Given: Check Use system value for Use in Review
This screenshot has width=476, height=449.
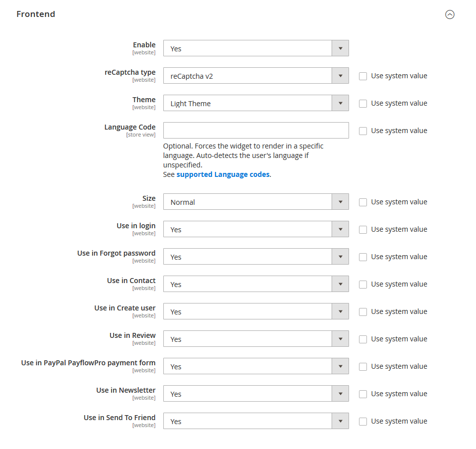Looking at the screenshot, I should tap(363, 339).
